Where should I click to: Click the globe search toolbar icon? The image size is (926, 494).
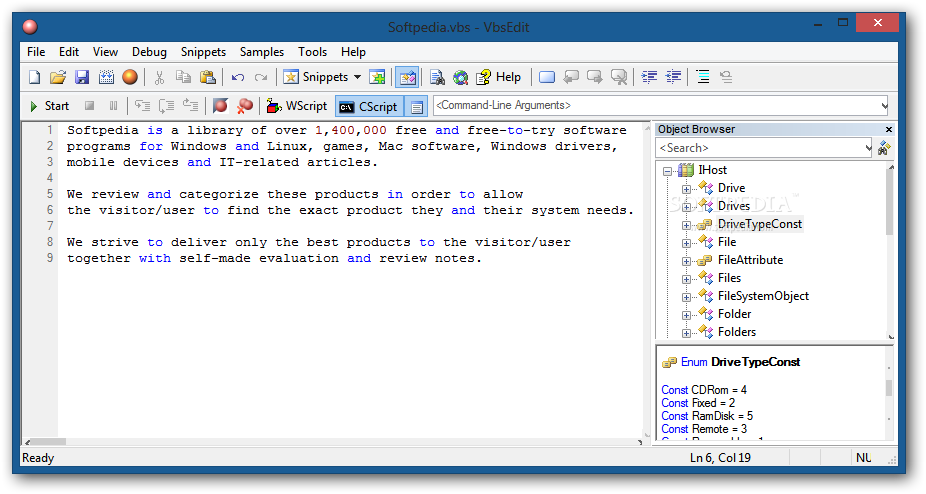(x=461, y=77)
